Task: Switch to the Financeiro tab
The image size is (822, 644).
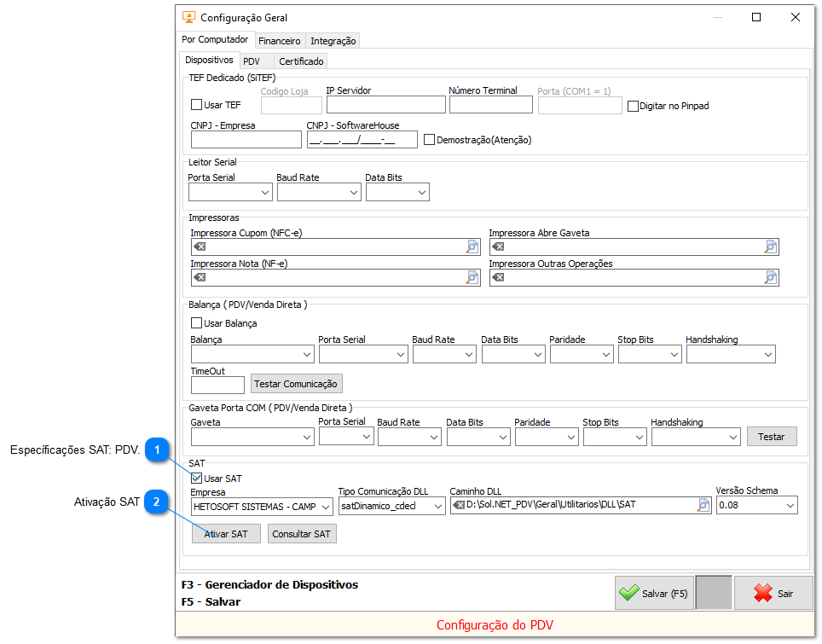Action: click(x=280, y=40)
